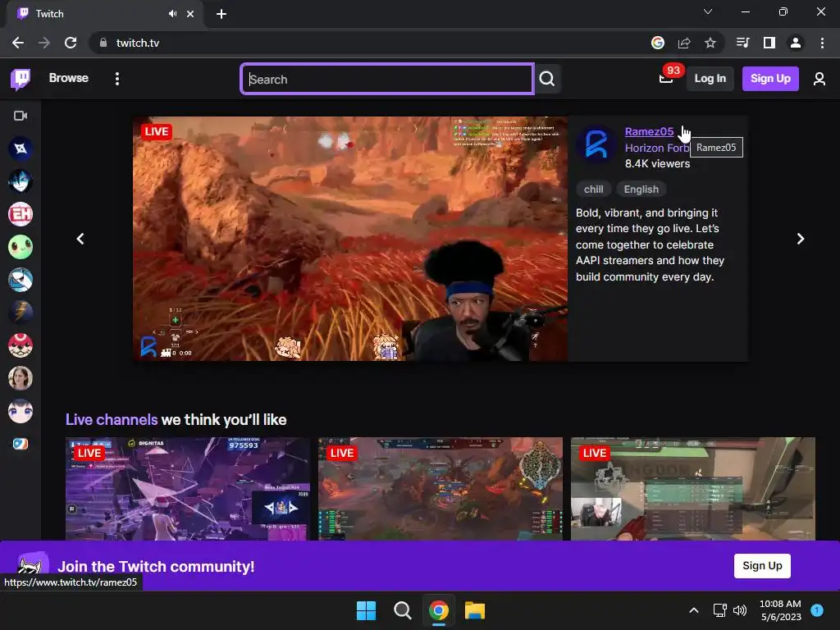Select the chill tag

[x=594, y=189]
